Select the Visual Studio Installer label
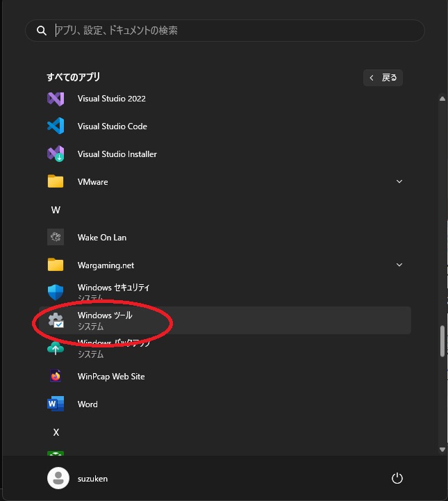Image resolution: width=448 pixels, height=501 pixels. [117, 154]
